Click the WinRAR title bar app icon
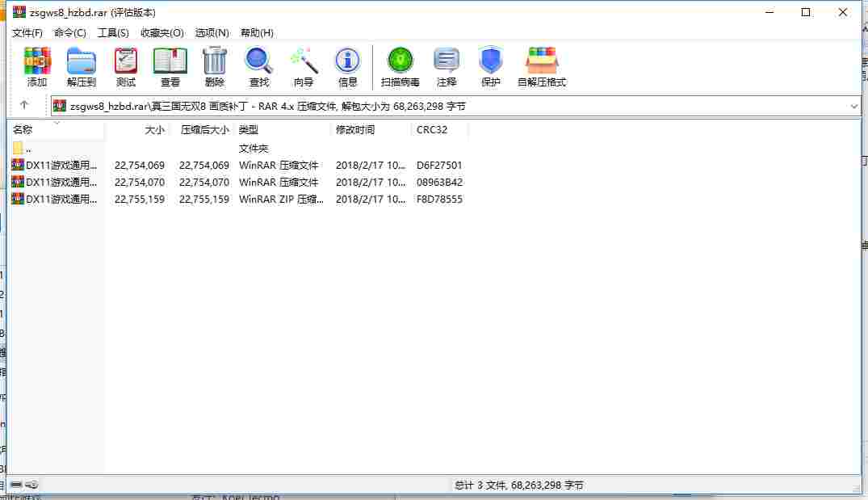The height and width of the screenshot is (500, 868). (19, 11)
